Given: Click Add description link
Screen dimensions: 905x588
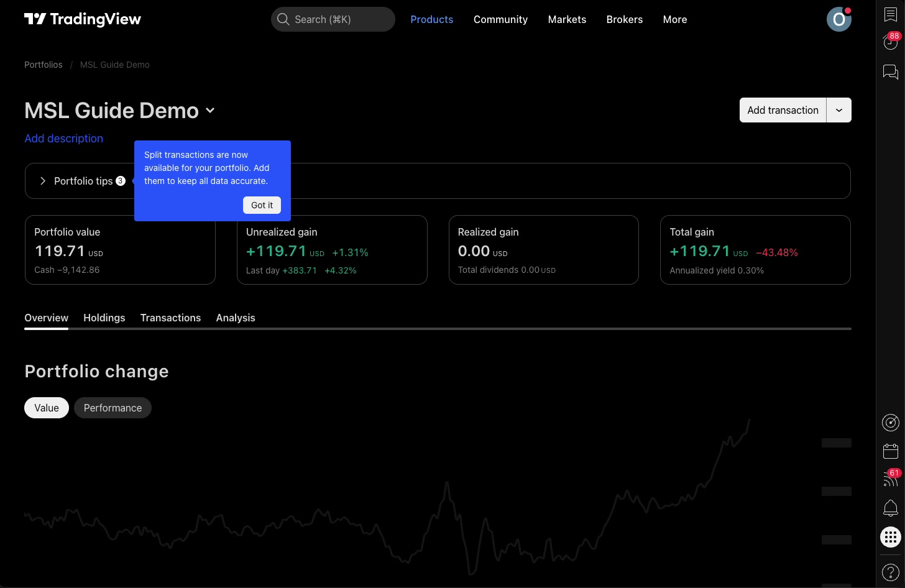Looking at the screenshot, I should 64,139.
